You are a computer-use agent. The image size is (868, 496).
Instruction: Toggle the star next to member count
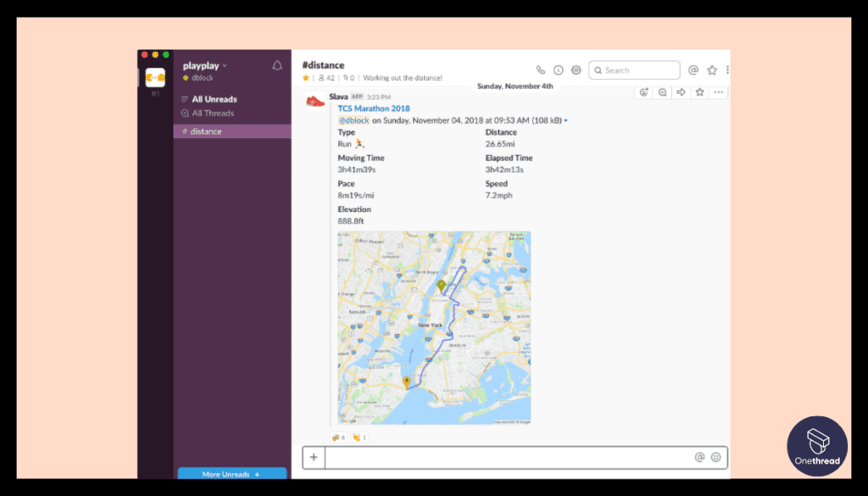305,78
